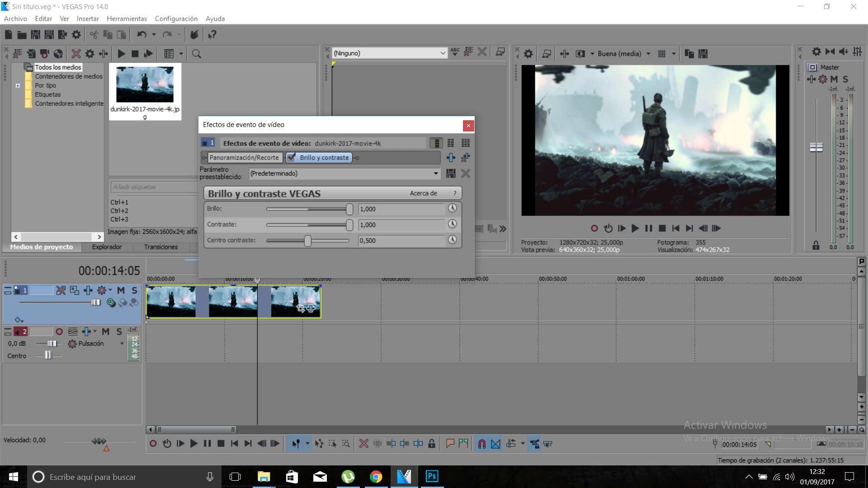Open Project Media views dropdown arrow
The image size is (868, 488).
pos(181,54)
